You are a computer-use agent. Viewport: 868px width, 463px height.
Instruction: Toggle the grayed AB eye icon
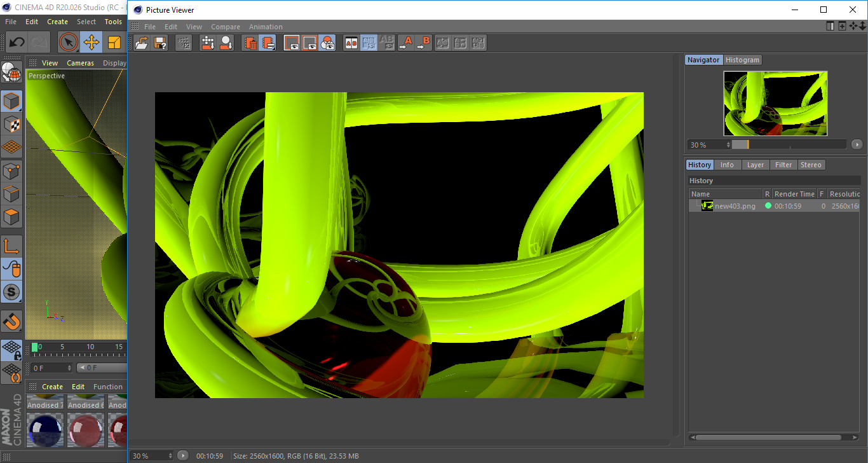tap(386, 43)
